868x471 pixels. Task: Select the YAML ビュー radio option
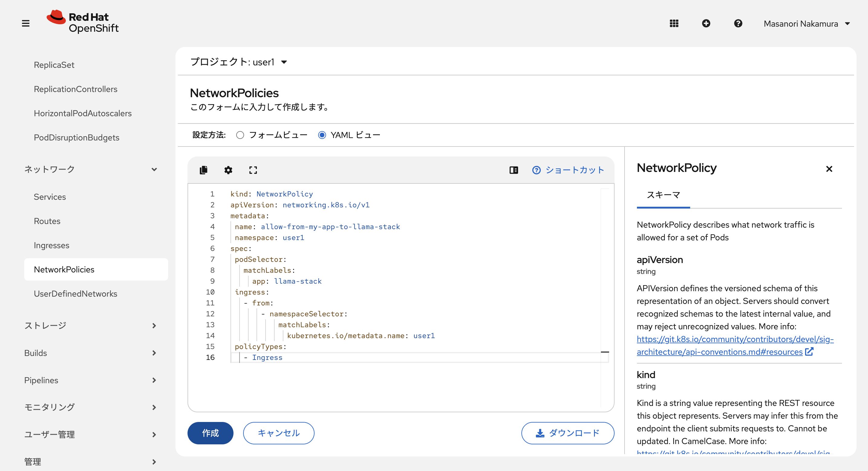coord(322,135)
